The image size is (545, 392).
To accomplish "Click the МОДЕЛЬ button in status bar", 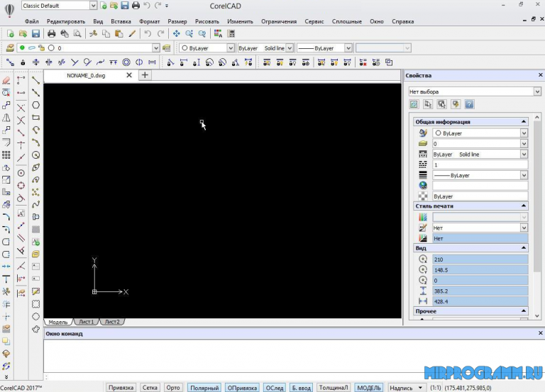I will pos(368,387).
